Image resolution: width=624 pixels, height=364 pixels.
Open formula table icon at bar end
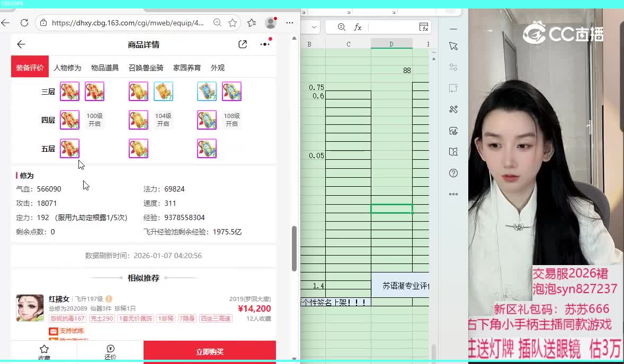424,27
